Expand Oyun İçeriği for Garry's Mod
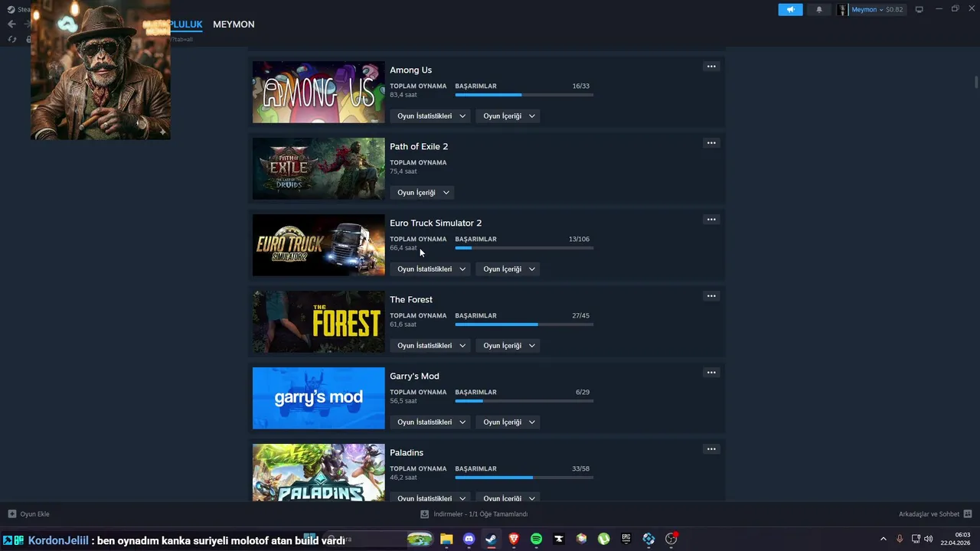The image size is (980, 551). point(508,422)
